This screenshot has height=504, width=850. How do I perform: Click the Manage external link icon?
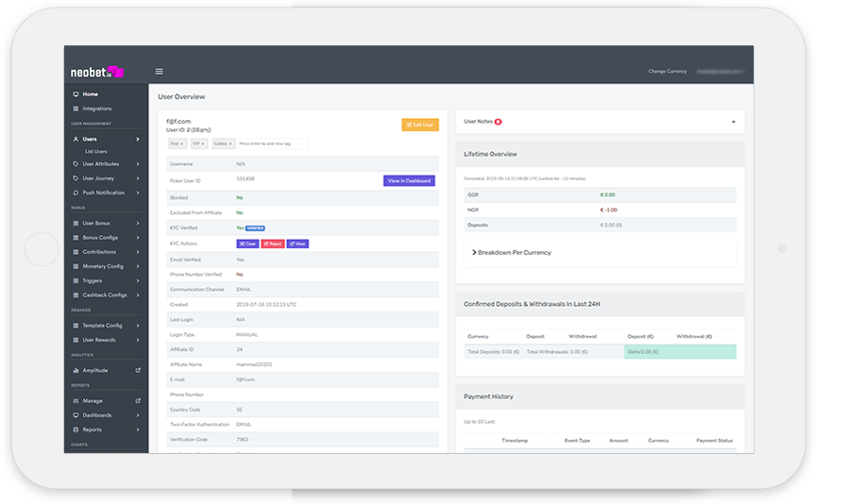(138, 401)
